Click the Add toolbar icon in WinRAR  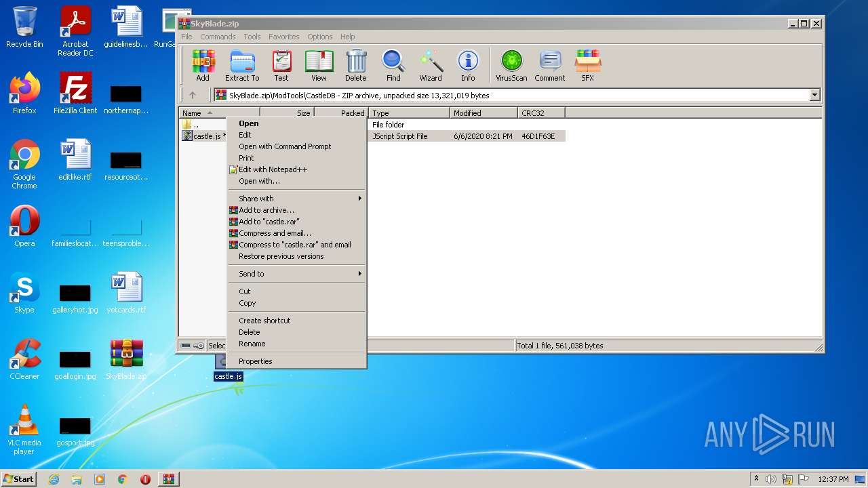pyautogui.click(x=203, y=66)
